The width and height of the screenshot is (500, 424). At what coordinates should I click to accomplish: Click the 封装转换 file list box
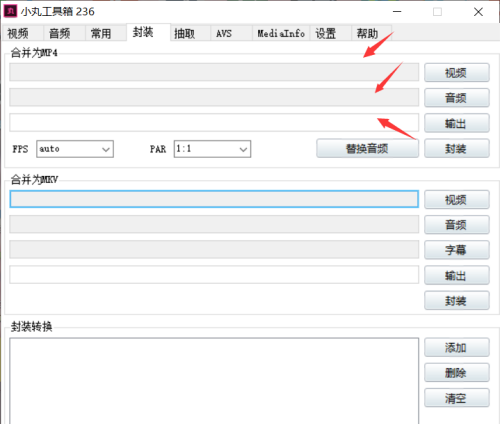coord(214,381)
